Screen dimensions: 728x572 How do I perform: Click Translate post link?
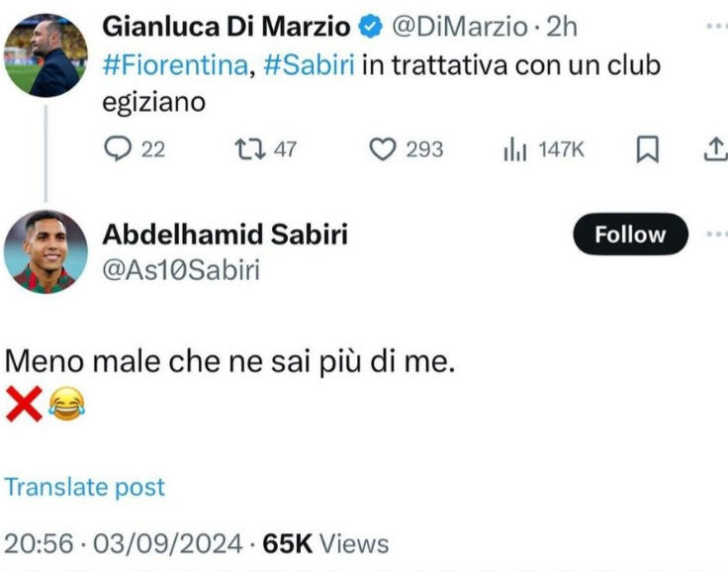pyautogui.click(x=85, y=487)
